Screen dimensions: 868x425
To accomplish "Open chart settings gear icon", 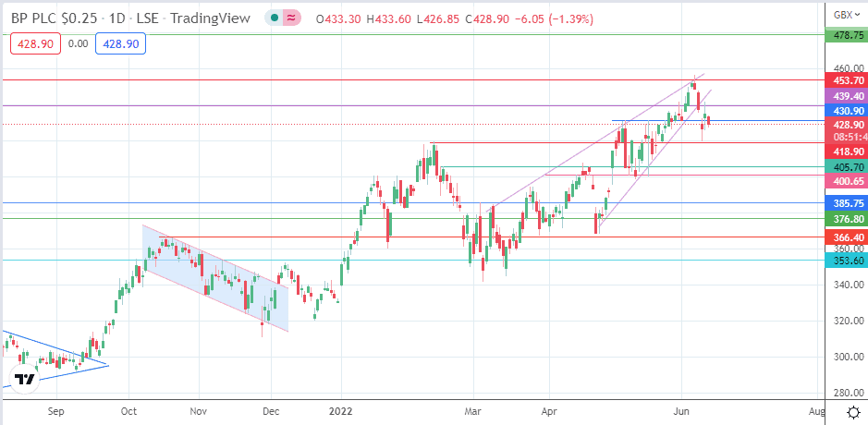I will click(x=853, y=412).
